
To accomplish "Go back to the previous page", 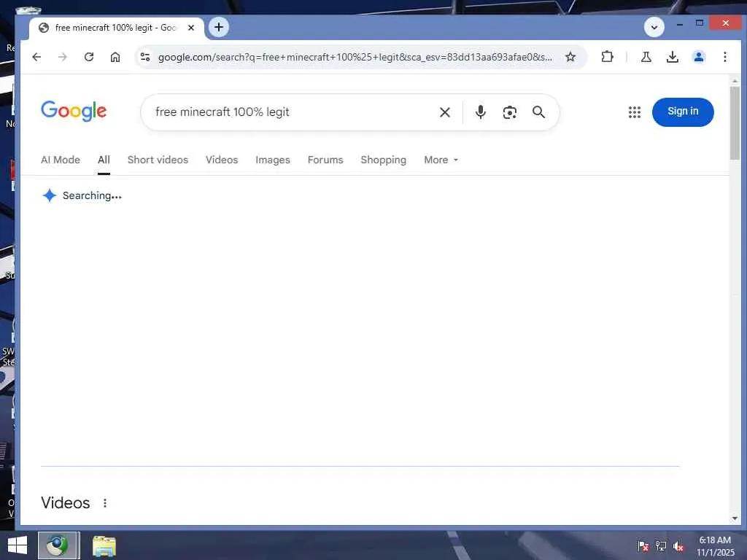I will (36, 57).
